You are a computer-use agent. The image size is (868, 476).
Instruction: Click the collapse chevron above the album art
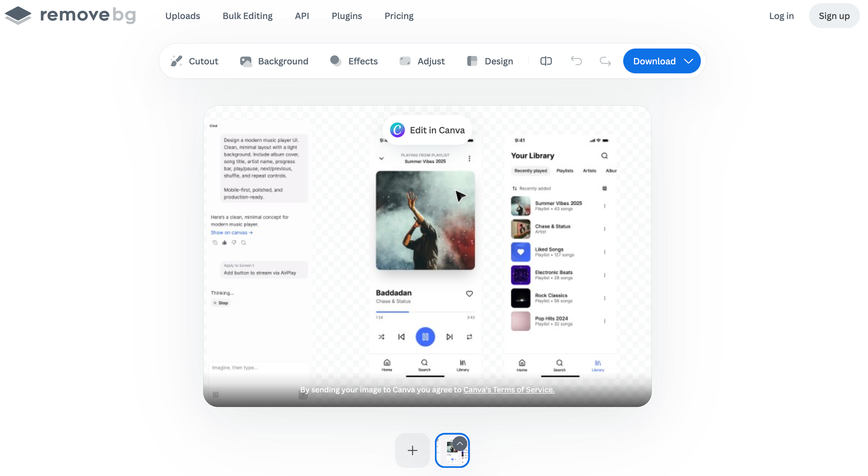[381, 158]
